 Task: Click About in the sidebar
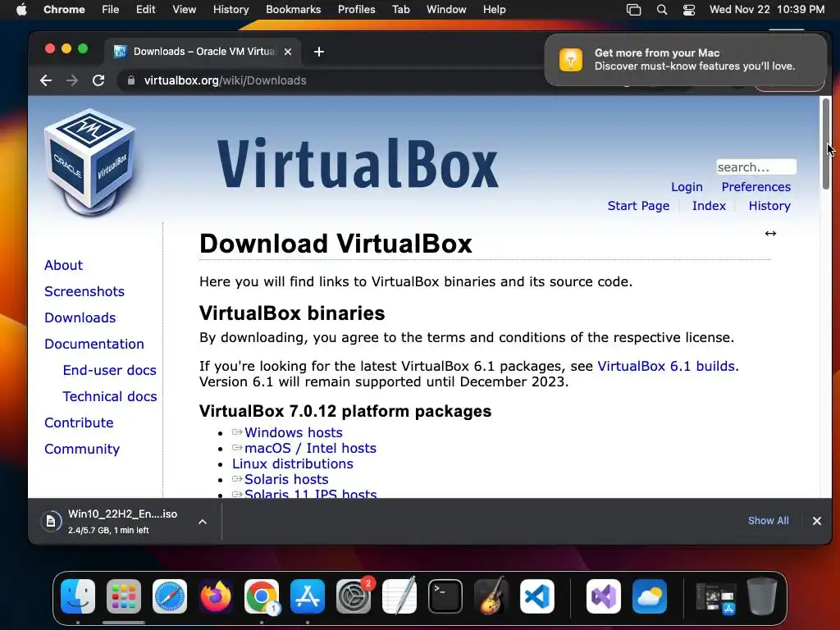pyautogui.click(x=64, y=265)
